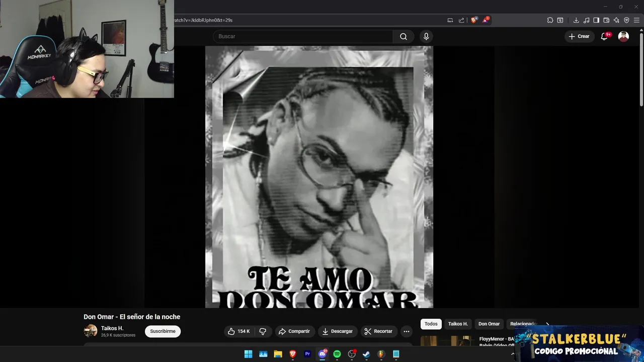Click the Compartir share button
Viewport: 644px width, 362px height.
[x=295, y=331]
